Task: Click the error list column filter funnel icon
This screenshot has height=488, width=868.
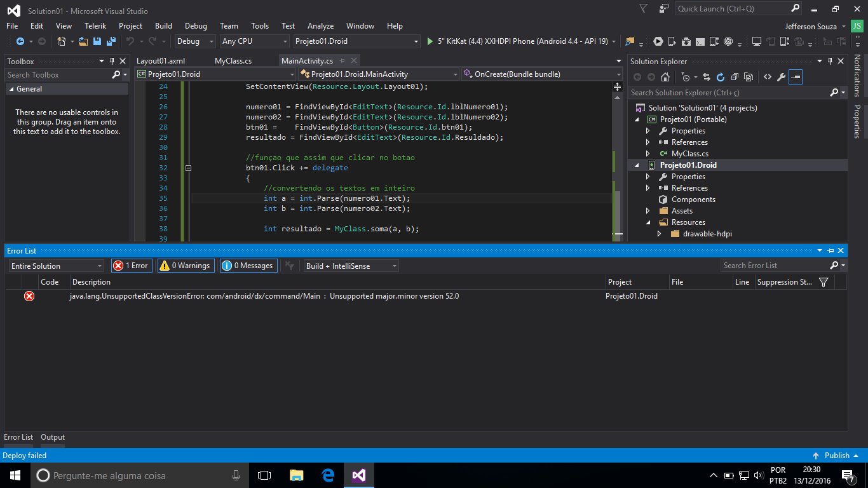Action: click(x=824, y=282)
